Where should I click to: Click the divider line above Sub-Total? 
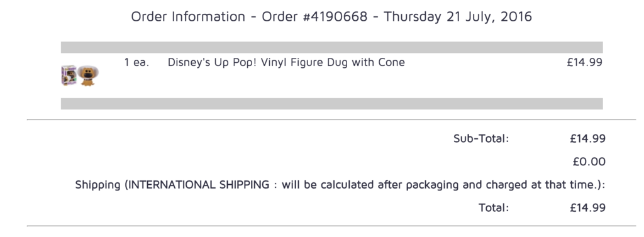pos(331,120)
